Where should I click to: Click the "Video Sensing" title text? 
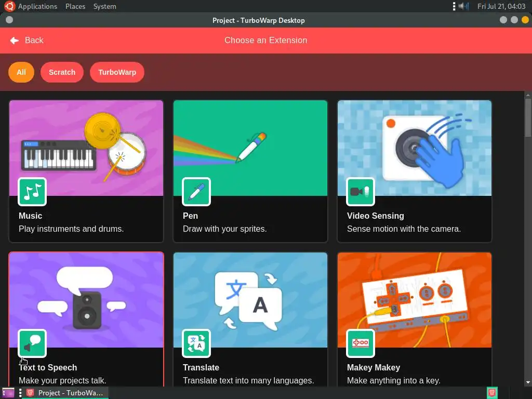tap(376, 216)
